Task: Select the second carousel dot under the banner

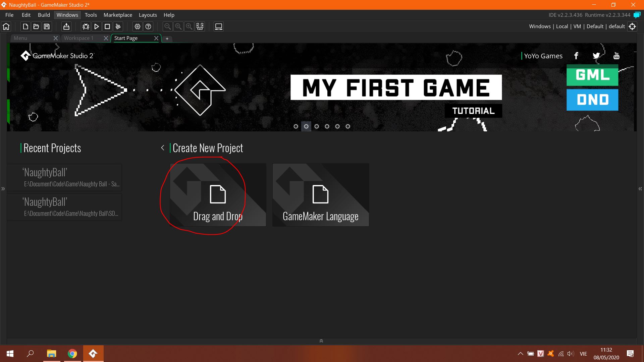Action: point(306,126)
